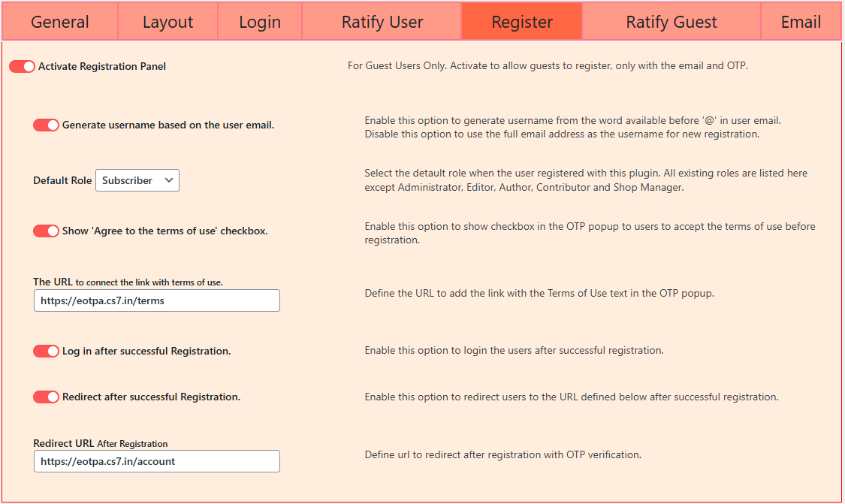Click 'Log in after successful Registration.' label
The height and width of the screenshot is (504, 845).
click(x=146, y=351)
